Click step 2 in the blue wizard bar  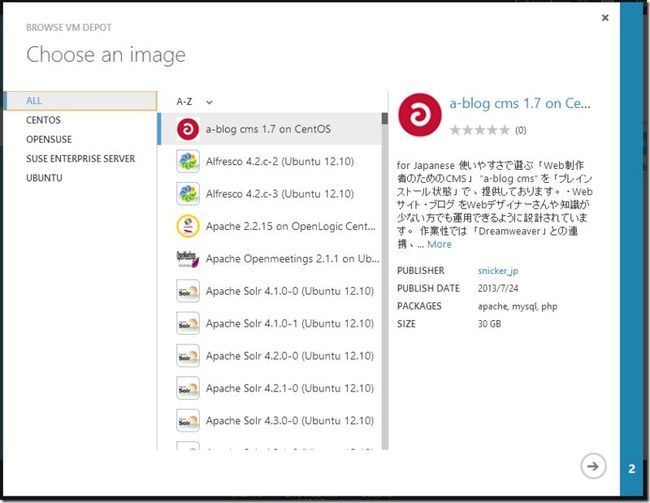pyautogui.click(x=631, y=469)
